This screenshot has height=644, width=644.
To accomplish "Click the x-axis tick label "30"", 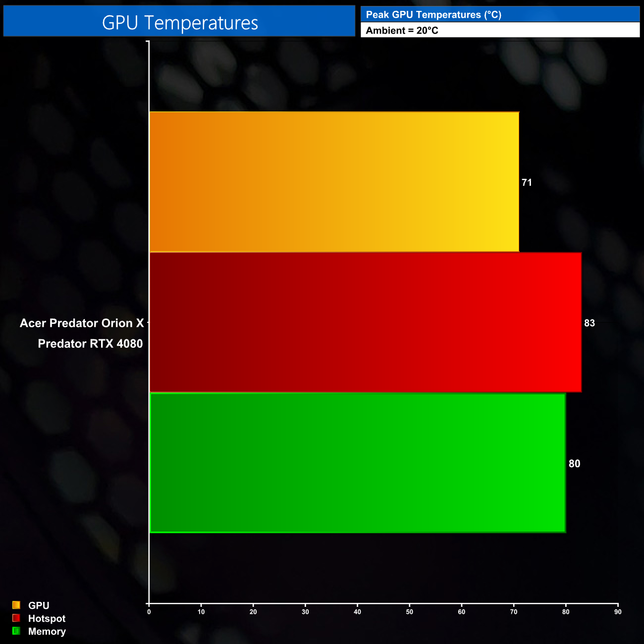I will 305,612.
